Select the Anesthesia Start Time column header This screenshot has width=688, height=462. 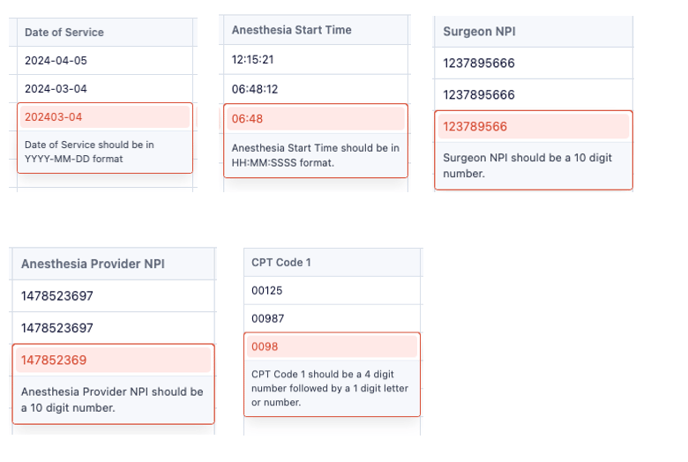pyautogui.click(x=315, y=30)
